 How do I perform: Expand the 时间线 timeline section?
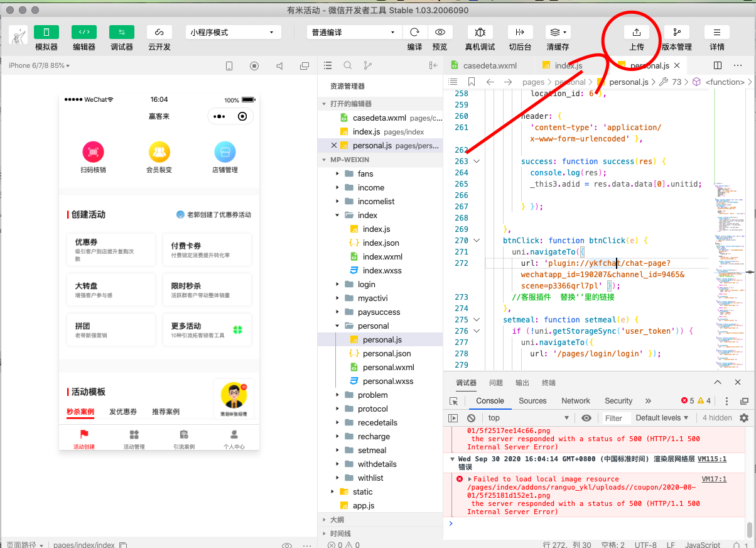[380, 534]
